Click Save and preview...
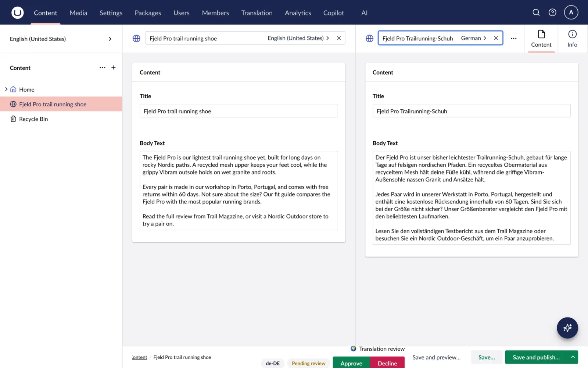This screenshot has height=368, width=588. tap(436, 357)
